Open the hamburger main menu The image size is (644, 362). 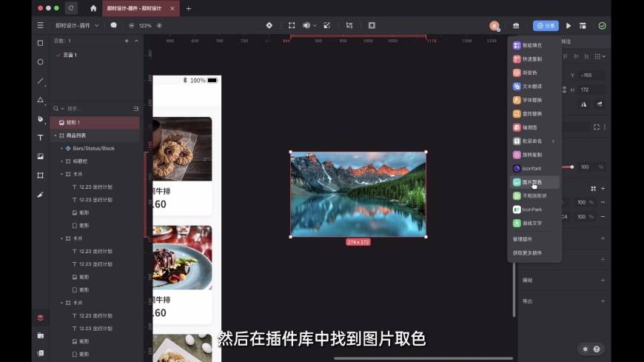[x=40, y=25]
